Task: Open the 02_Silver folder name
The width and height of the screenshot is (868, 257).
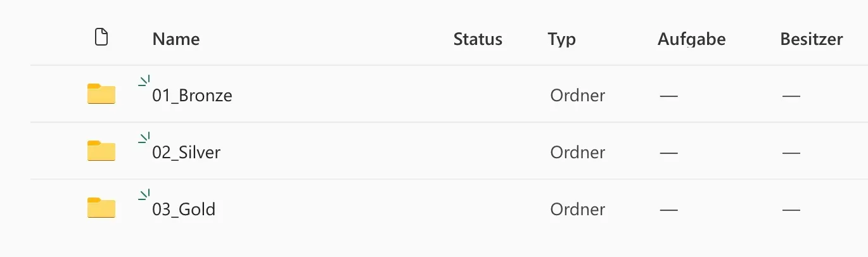Action: tap(186, 153)
